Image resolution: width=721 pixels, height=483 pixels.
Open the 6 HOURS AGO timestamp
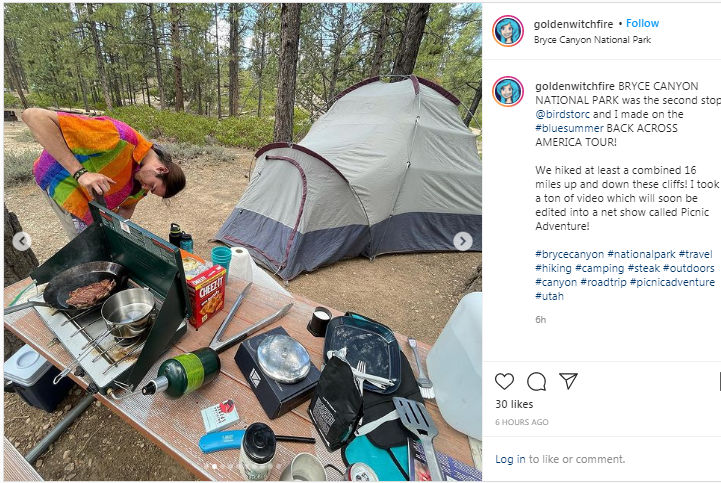(x=522, y=422)
